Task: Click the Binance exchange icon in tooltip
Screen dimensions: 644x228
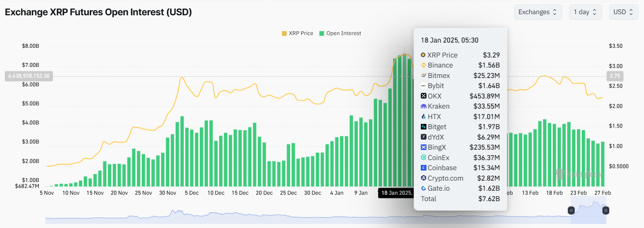Action: click(x=423, y=65)
